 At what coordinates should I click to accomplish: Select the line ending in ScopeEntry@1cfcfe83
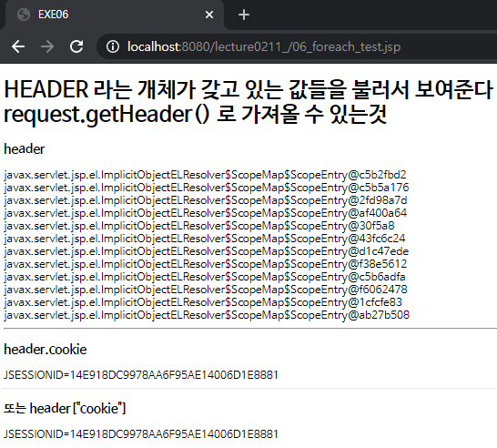pyautogui.click(x=203, y=302)
